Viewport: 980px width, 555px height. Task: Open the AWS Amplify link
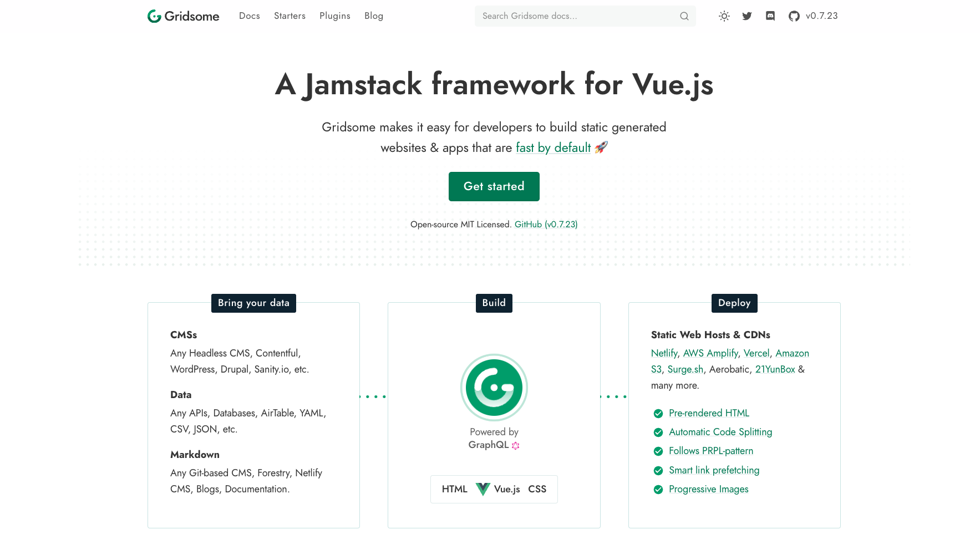point(710,353)
